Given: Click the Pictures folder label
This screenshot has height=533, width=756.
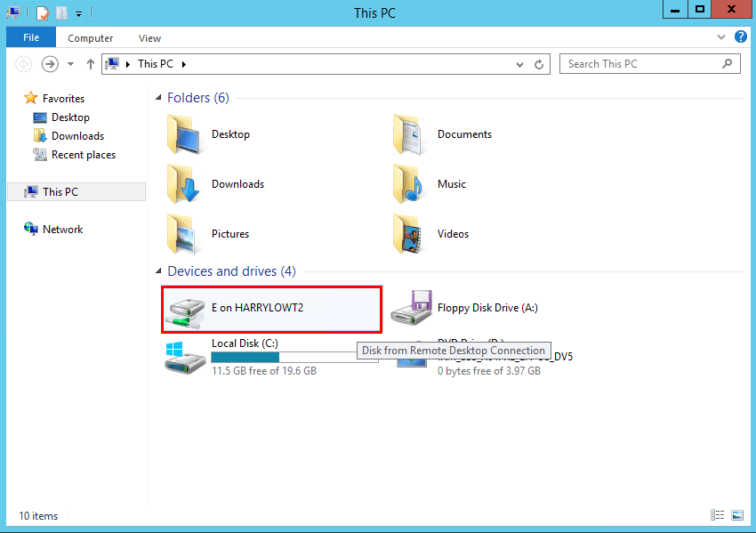Looking at the screenshot, I should (230, 233).
